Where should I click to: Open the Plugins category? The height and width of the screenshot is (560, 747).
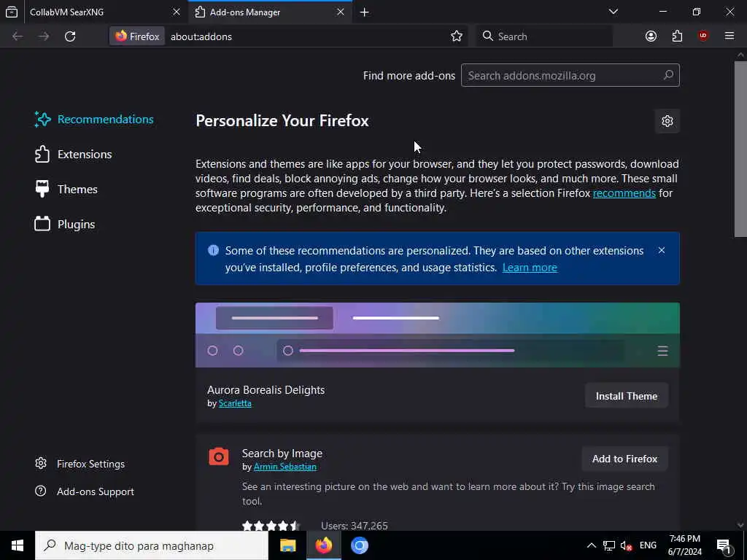[x=65, y=225]
